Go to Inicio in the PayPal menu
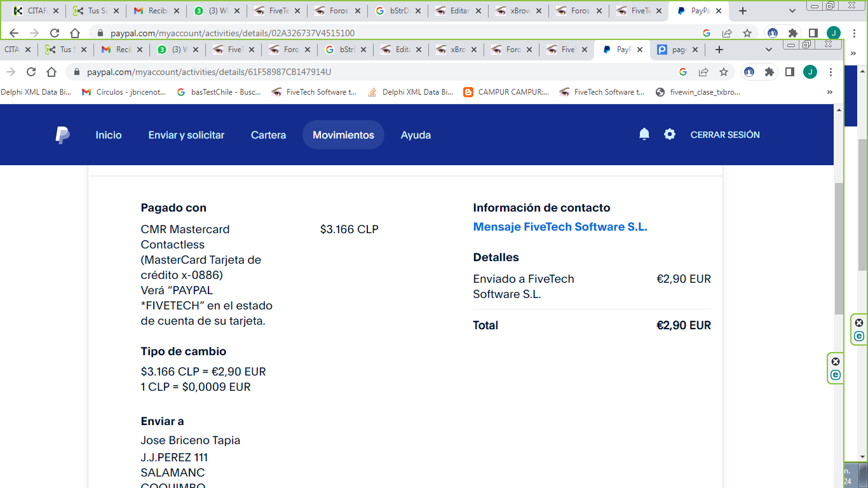 click(109, 135)
